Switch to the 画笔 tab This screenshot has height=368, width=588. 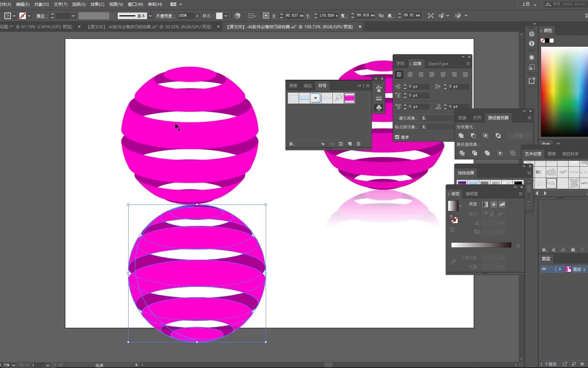[x=293, y=86]
